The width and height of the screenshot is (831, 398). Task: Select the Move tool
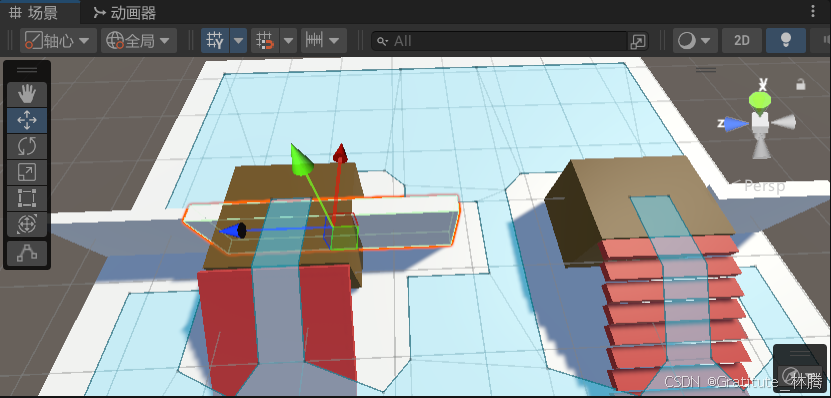pyautogui.click(x=27, y=120)
